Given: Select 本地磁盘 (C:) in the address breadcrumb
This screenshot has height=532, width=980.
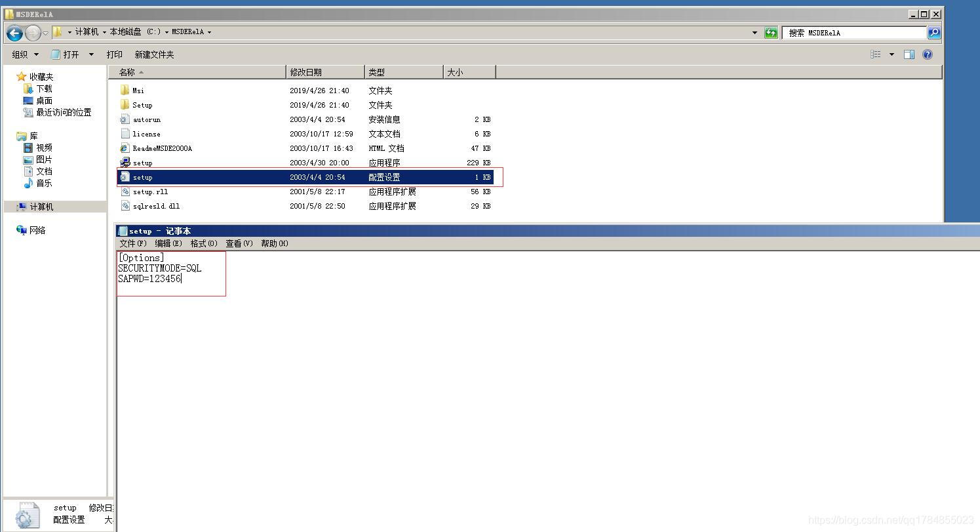Looking at the screenshot, I should [135, 32].
